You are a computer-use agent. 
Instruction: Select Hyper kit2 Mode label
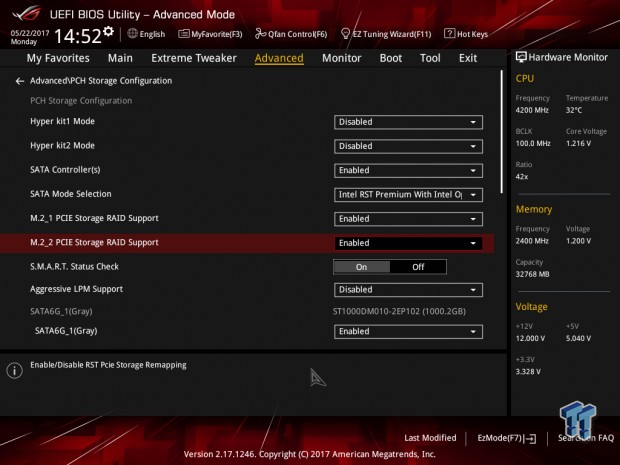[62, 146]
